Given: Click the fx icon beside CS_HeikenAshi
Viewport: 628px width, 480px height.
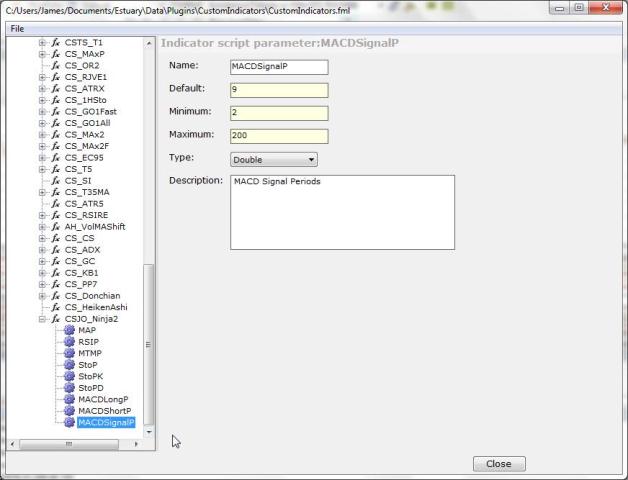Looking at the screenshot, I should pyautogui.click(x=56, y=307).
